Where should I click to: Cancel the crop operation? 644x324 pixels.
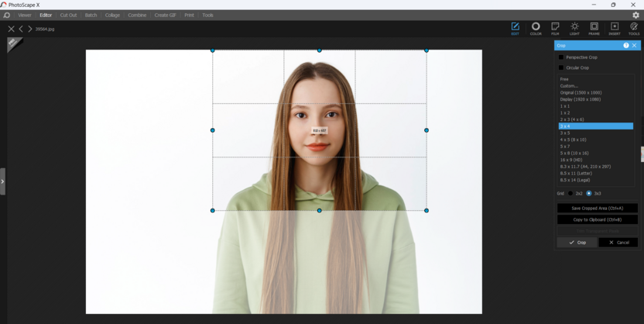point(618,243)
